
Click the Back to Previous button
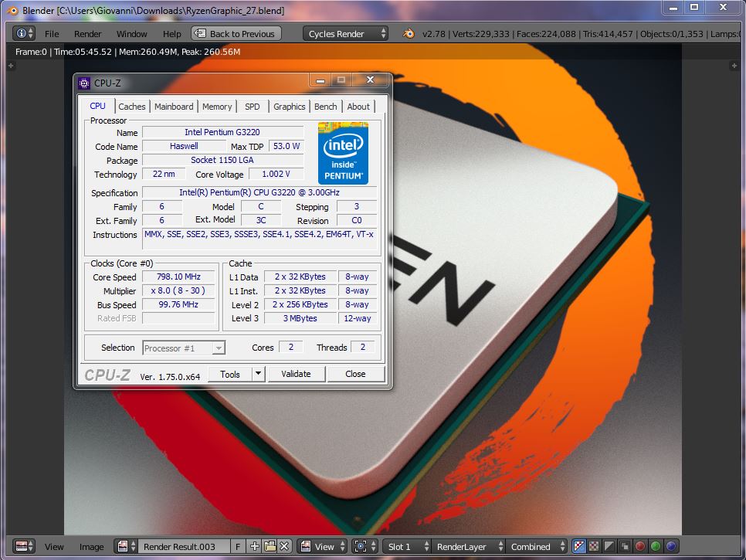point(236,33)
